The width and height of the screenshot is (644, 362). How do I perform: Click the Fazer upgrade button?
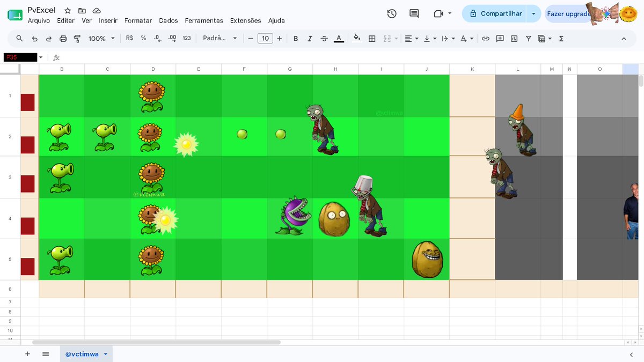pyautogui.click(x=569, y=14)
